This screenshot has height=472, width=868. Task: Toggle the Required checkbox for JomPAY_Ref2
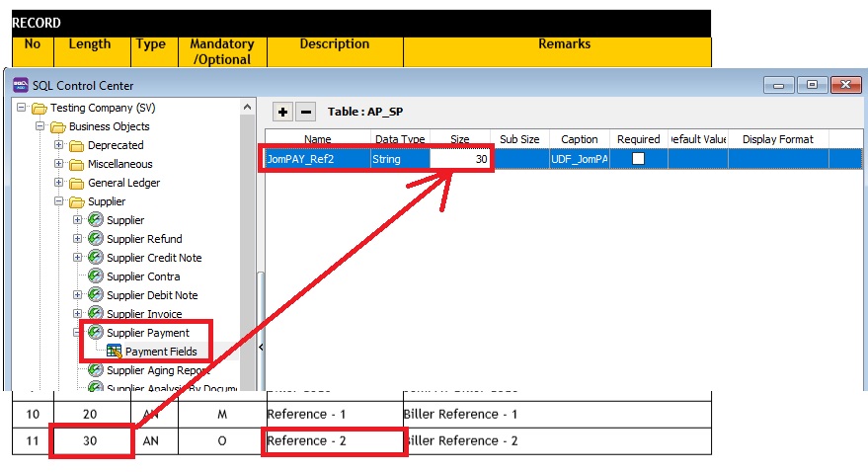(638, 158)
